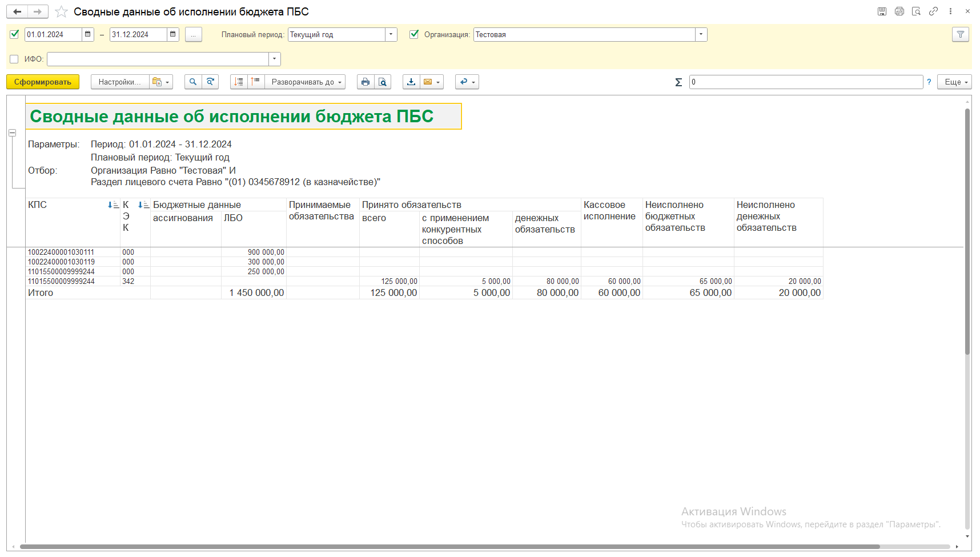This screenshot has width=980, height=557.
Task: Toggle the Организация checkbox
Action: pos(414,34)
